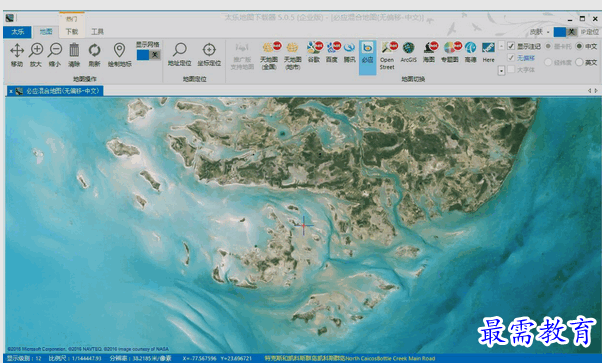Open the 皮肤 skin dropdown

point(539,32)
